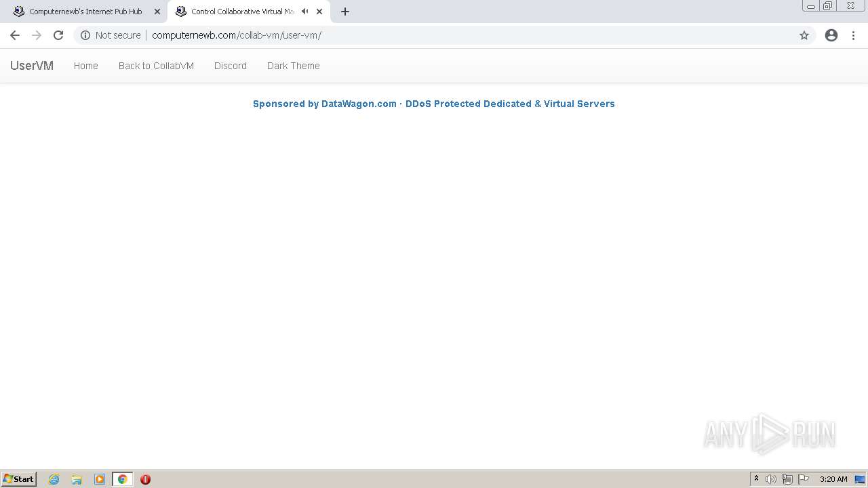Select the Chrome taskbar button

[123, 479]
